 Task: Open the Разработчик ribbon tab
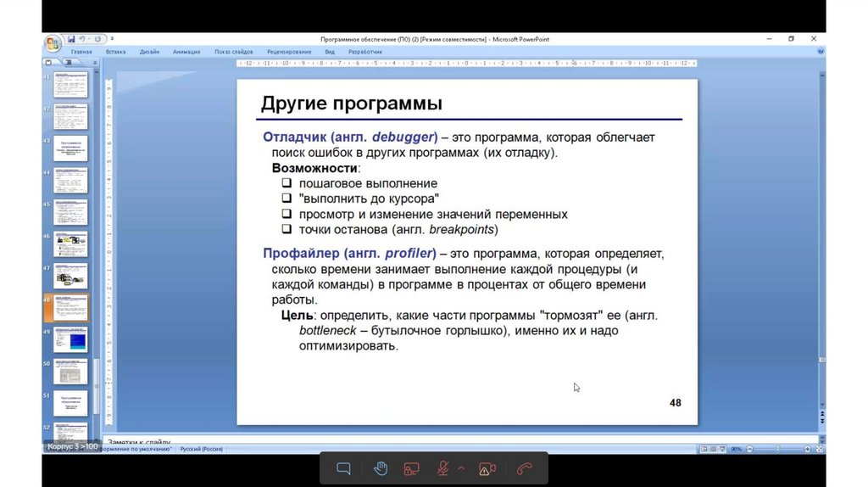click(x=364, y=52)
